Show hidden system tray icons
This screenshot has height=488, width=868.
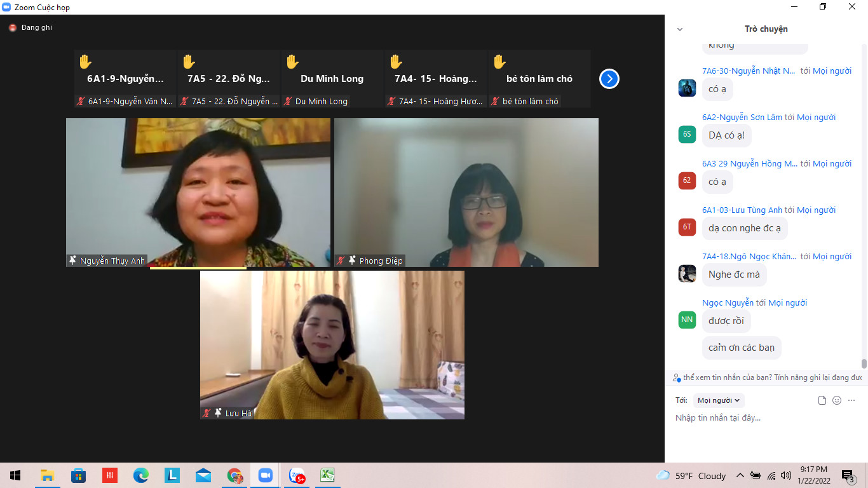coord(740,475)
